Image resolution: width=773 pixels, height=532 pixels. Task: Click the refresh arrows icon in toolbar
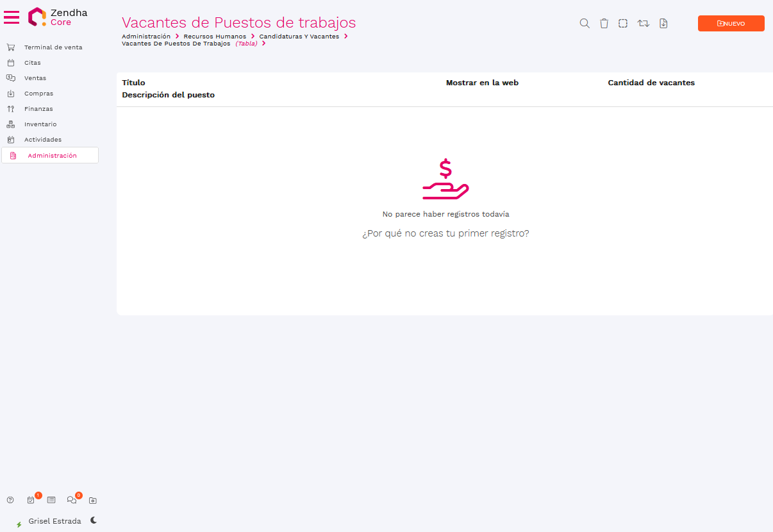[644, 24]
